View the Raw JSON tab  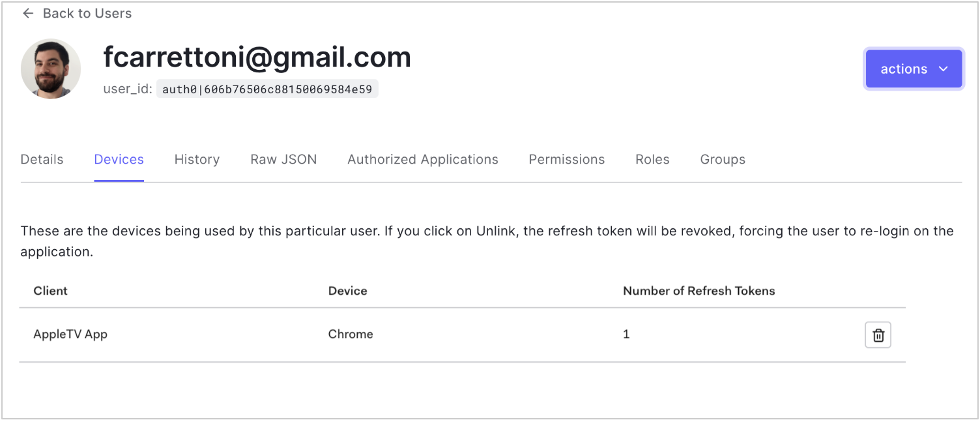pyautogui.click(x=283, y=159)
